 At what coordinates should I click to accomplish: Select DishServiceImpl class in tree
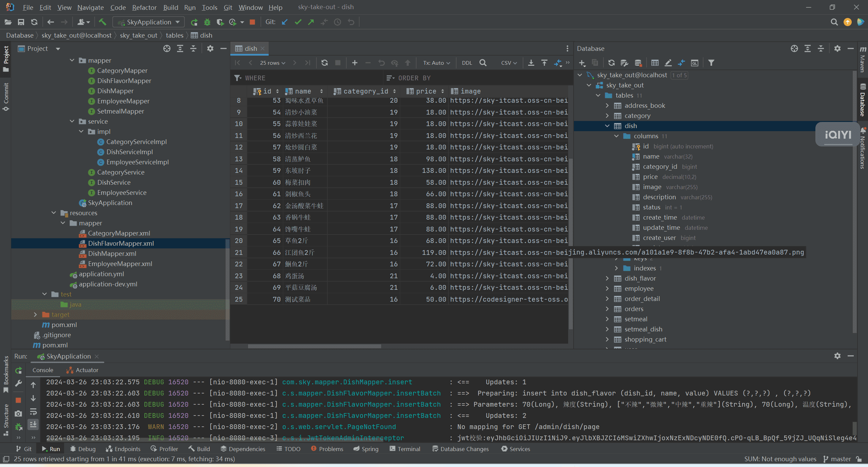(x=130, y=152)
